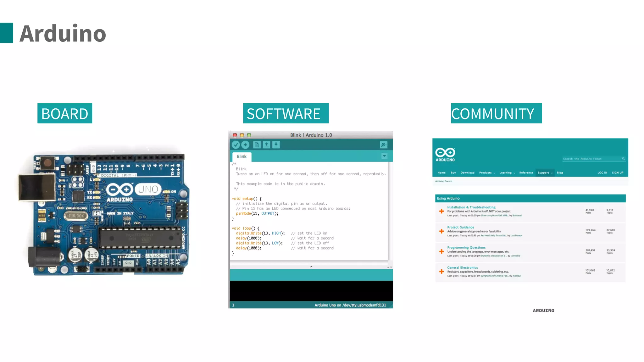Click the forum search magnifier icon

coord(623,159)
